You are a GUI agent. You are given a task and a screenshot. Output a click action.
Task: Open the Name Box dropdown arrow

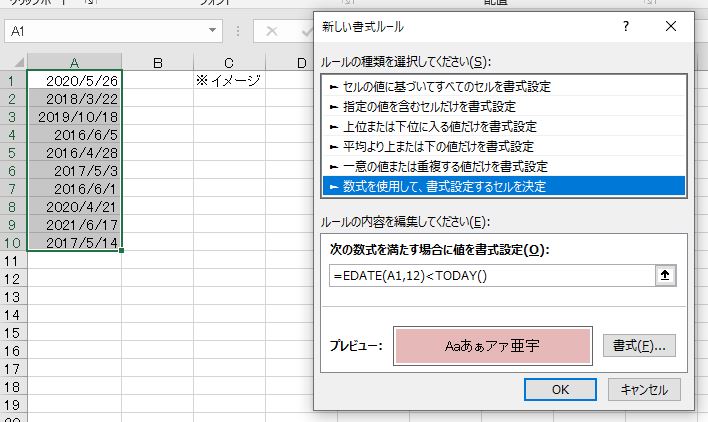click(x=212, y=31)
